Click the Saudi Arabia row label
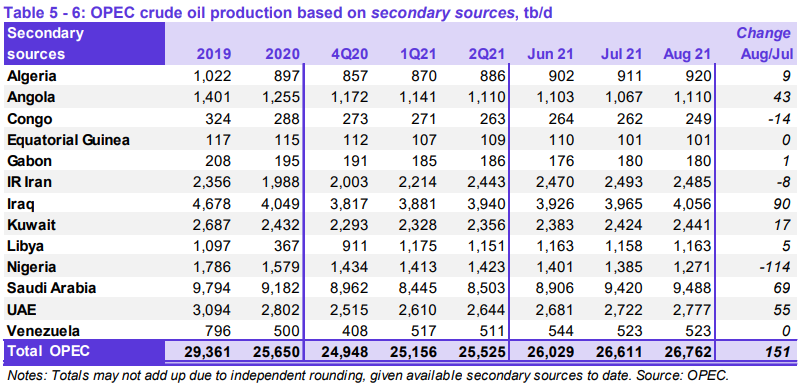802x387 pixels. [x=52, y=288]
